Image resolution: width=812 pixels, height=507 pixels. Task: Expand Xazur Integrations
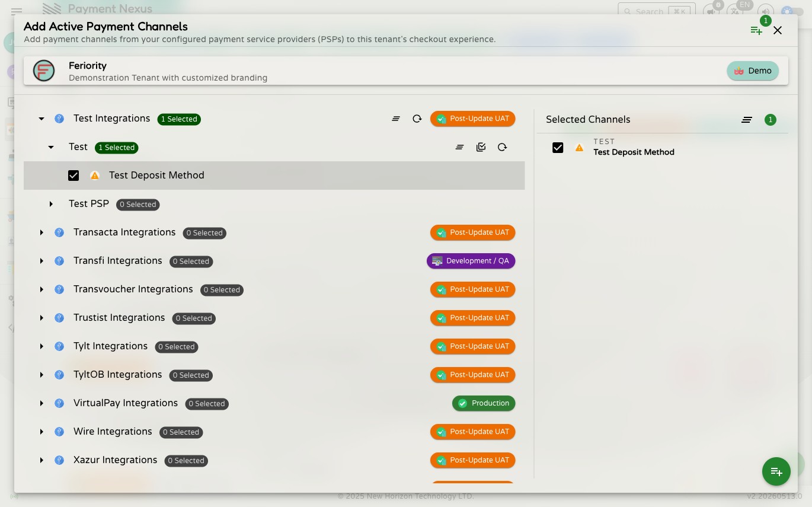click(41, 460)
